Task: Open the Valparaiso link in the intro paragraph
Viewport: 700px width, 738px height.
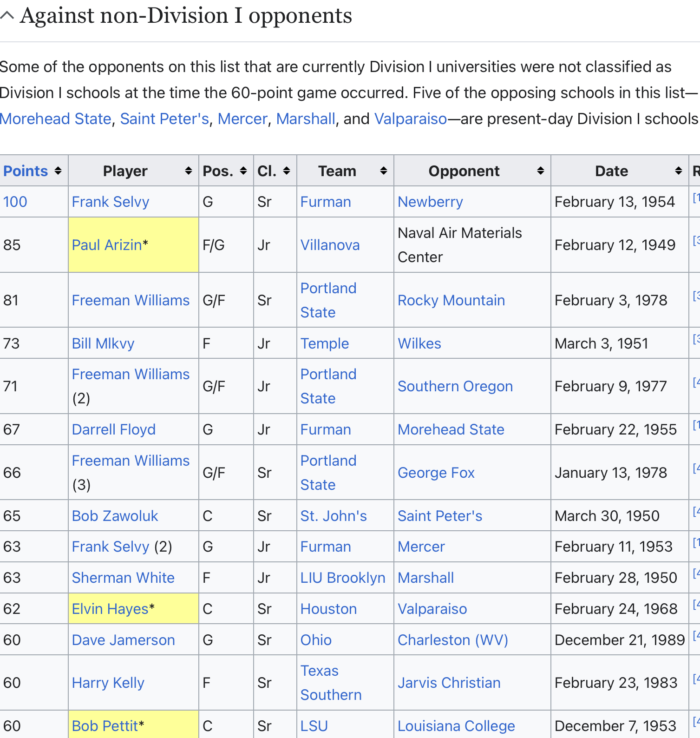Action: point(411,119)
